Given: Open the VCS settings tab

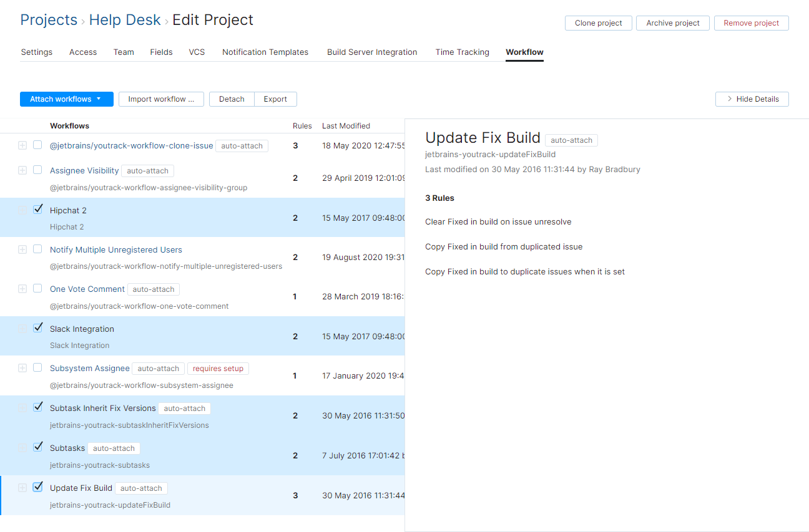Looking at the screenshot, I should (x=197, y=52).
